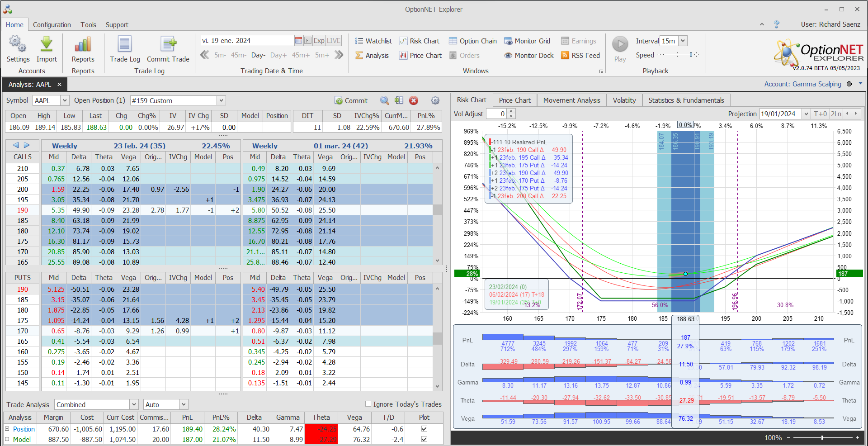
Task: Open the Monitor Dock window
Action: (x=529, y=56)
